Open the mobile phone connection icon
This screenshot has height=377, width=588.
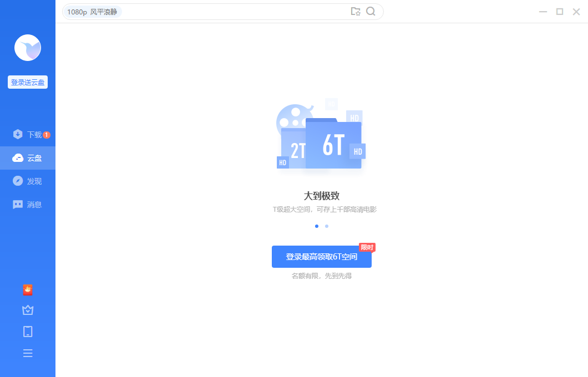point(28,331)
